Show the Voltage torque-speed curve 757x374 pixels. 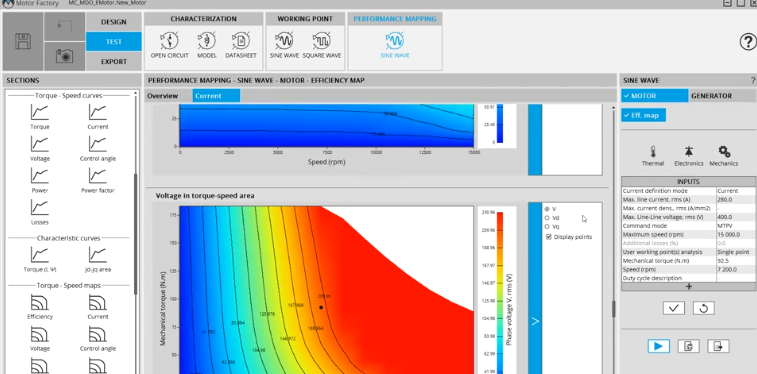coord(40,149)
